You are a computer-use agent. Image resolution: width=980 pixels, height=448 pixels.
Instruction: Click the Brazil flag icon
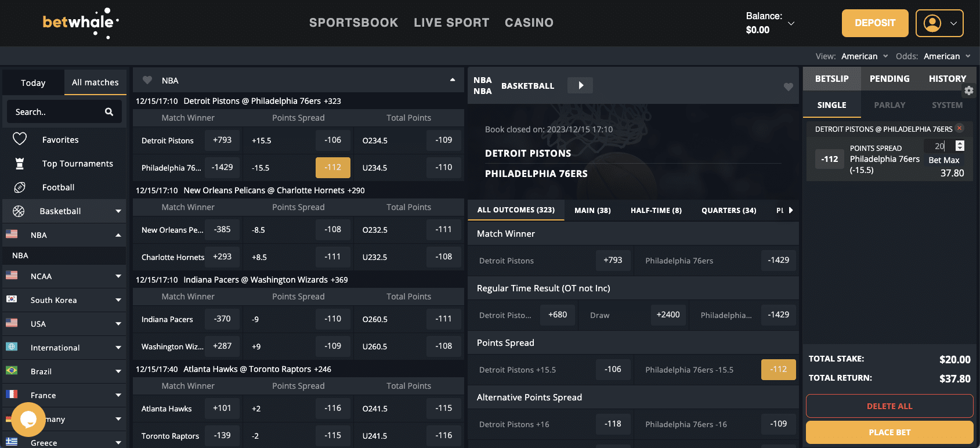click(x=12, y=371)
